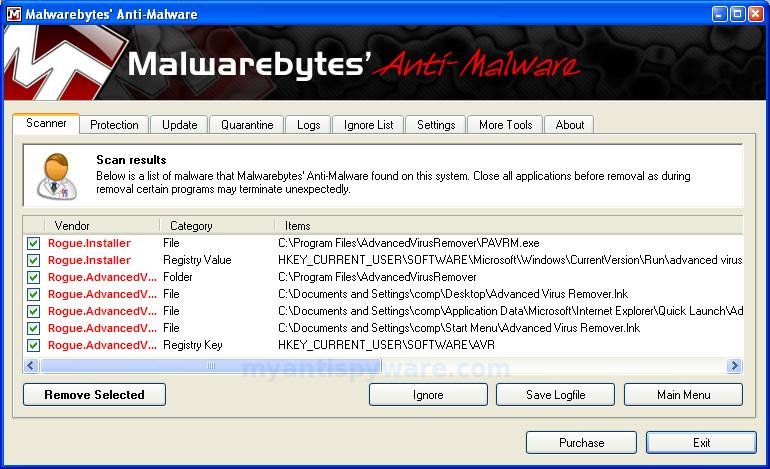Toggle checkbox for Desktop Advanced Virus Remover.lnk
The width and height of the screenshot is (770, 469).
(33, 294)
